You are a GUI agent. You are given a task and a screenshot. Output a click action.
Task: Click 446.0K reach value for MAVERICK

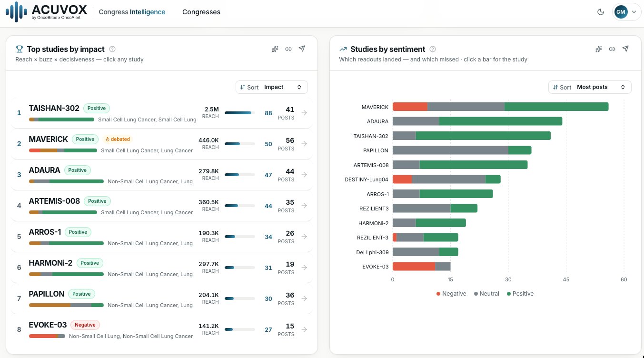[208, 140]
